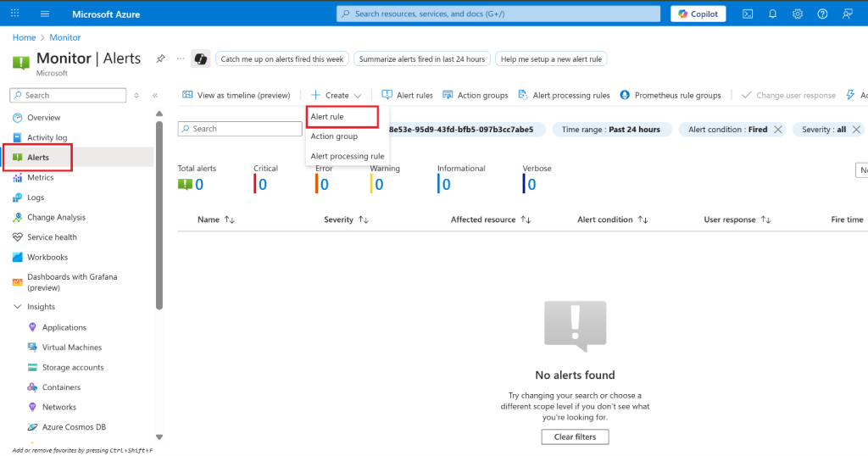Open Workbooks in the sidebar
868x456 pixels.
47,257
